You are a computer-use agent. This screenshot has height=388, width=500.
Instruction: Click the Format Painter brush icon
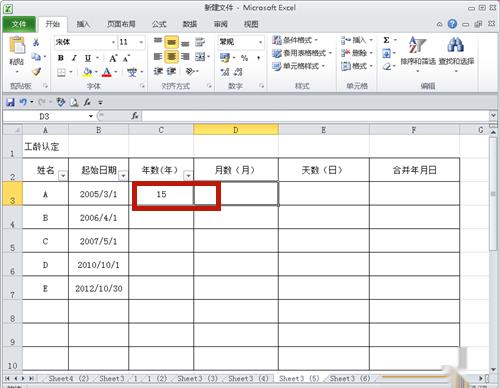click(36, 72)
